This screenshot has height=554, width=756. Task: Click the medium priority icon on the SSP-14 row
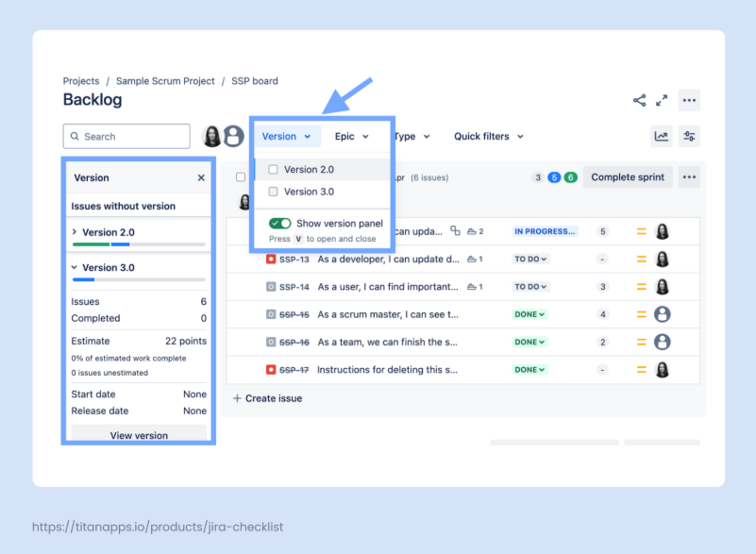pyautogui.click(x=641, y=287)
